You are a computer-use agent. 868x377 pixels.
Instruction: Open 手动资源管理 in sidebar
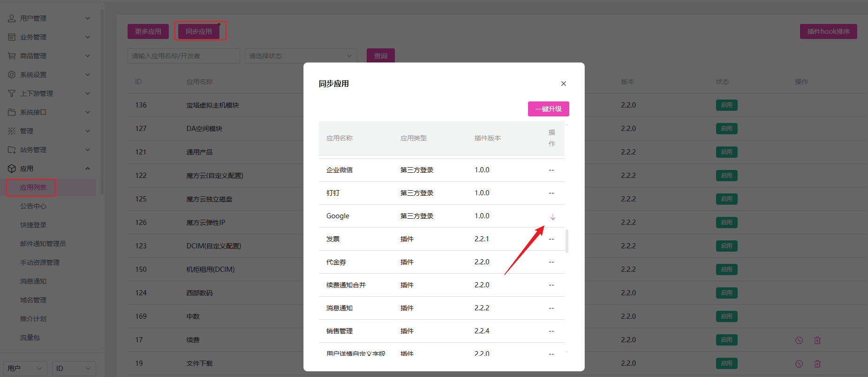[x=40, y=262]
